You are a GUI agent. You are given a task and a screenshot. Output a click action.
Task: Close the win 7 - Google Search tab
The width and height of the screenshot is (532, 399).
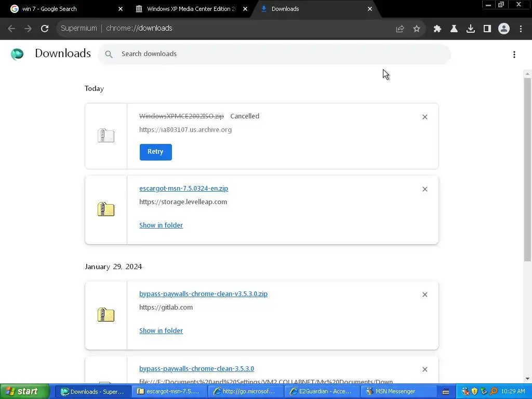coord(121,9)
